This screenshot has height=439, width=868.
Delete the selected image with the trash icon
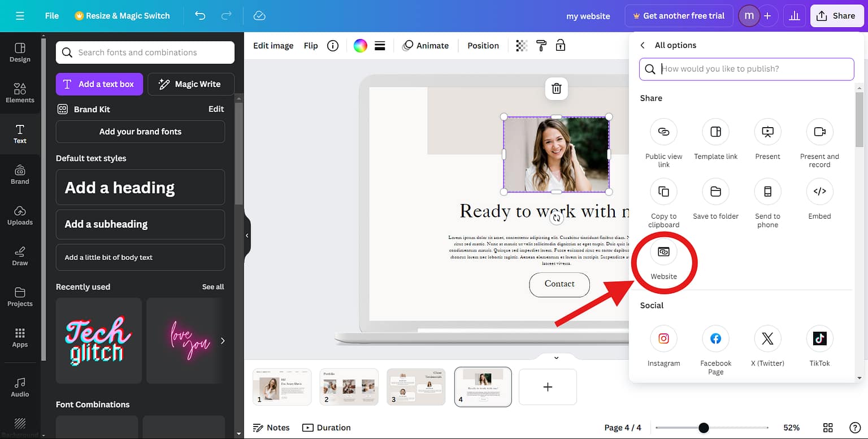click(556, 88)
